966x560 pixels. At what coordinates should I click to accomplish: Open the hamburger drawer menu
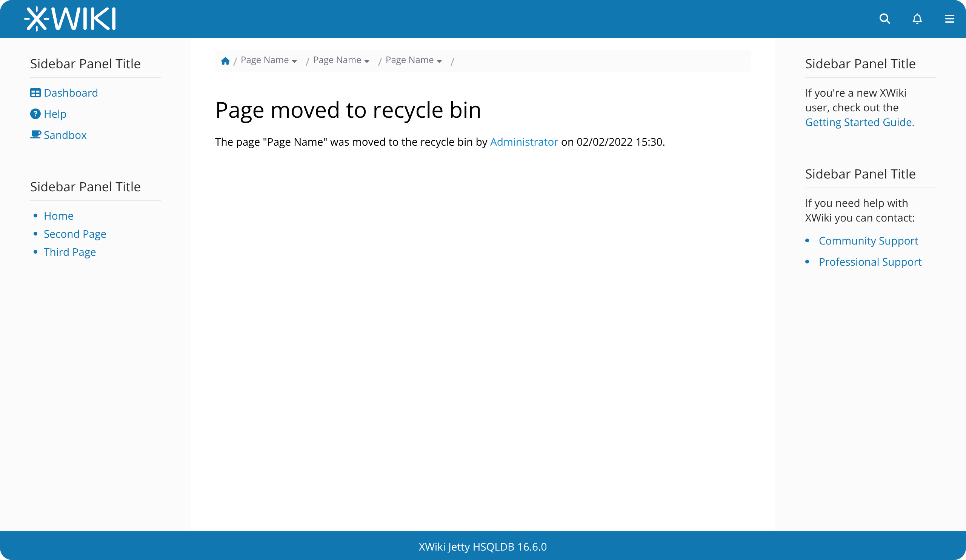(949, 19)
